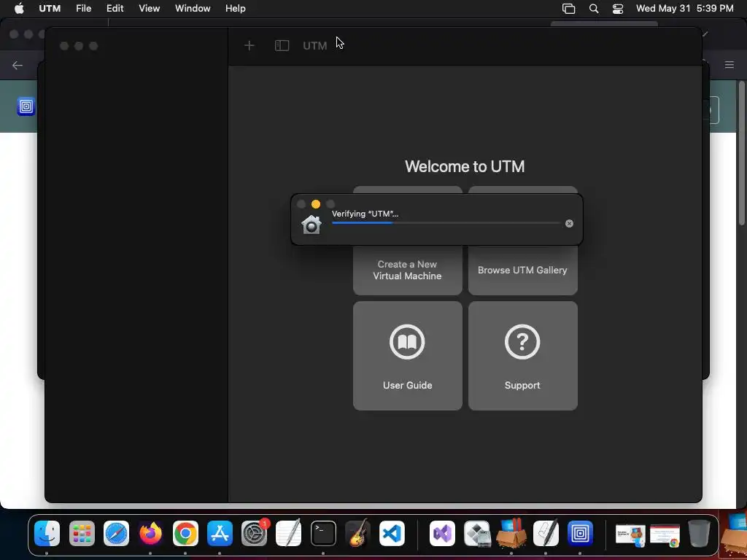Launch Visual Studio from the Dock
Viewport: 747px width, 560px height.
[x=443, y=533]
